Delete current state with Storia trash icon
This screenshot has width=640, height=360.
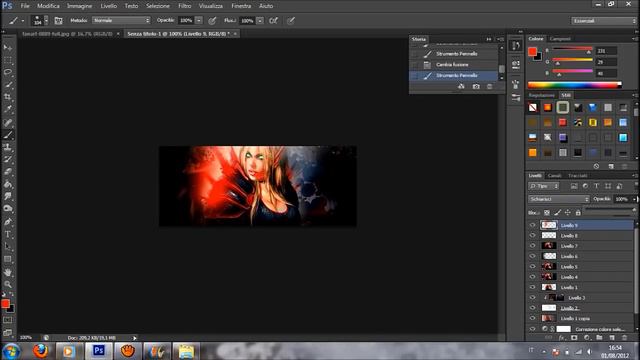click(x=489, y=87)
